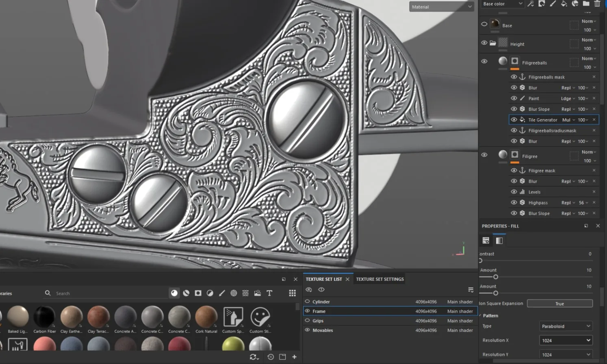Import resources with the plus icon

pyautogui.click(x=294, y=357)
